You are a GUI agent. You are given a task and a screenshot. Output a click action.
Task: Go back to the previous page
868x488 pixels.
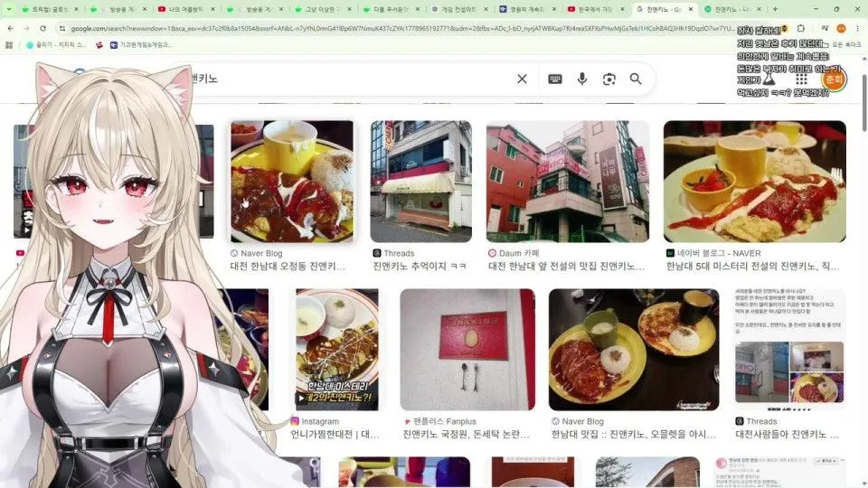pyautogui.click(x=11, y=28)
